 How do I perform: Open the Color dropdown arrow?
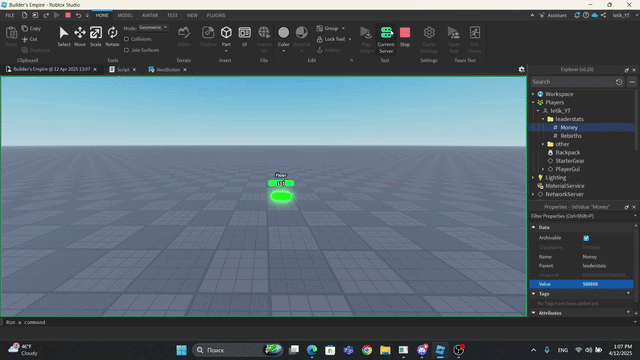click(284, 51)
